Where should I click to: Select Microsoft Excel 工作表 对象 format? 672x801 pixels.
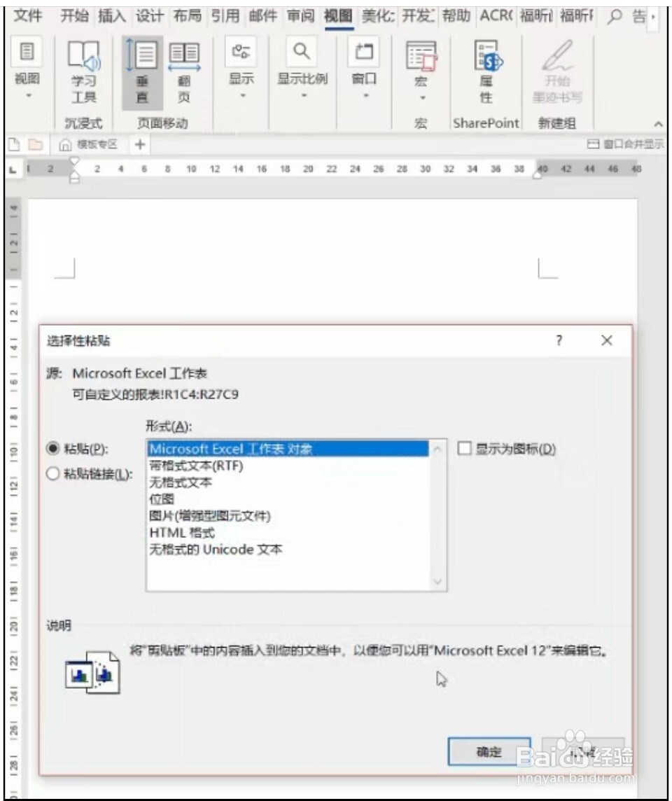pyautogui.click(x=288, y=449)
